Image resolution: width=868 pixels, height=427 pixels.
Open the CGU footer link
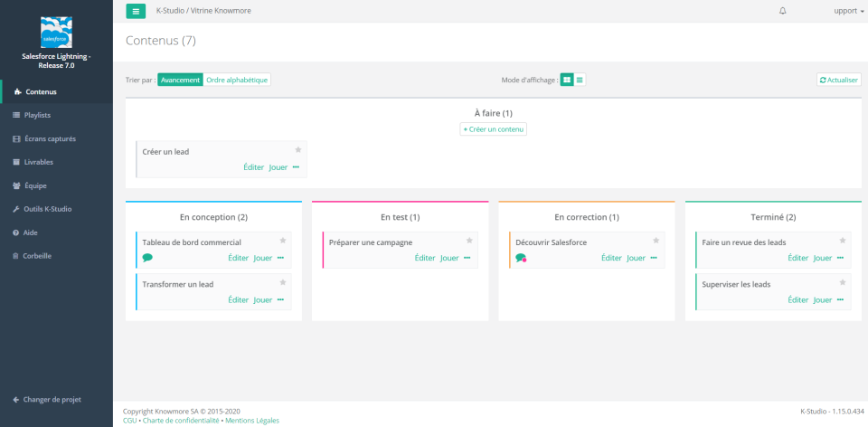click(x=129, y=421)
